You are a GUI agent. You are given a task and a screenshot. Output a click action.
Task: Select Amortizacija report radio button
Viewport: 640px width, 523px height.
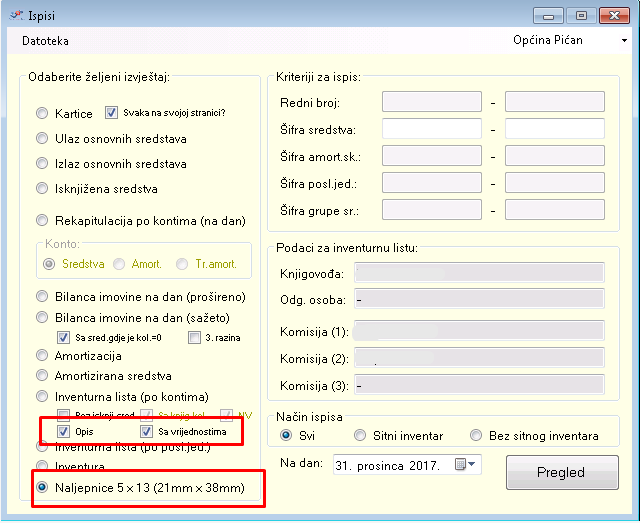[x=43, y=356]
